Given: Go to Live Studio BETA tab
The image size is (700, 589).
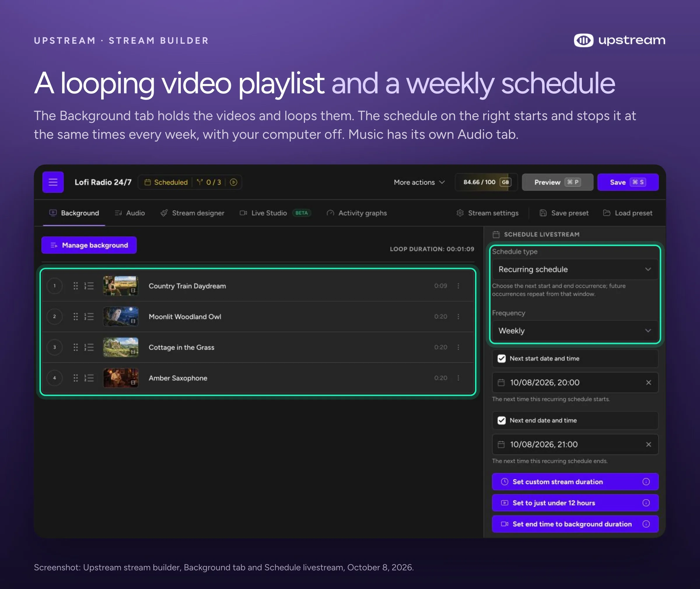Looking at the screenshot, I should tap(275, 213).
